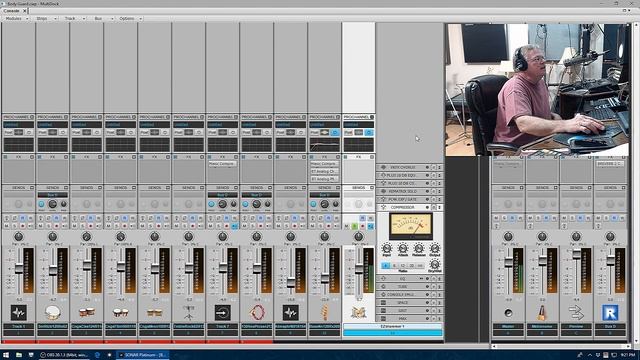Click the EQ module icon in ProChannel

[383, 278]
